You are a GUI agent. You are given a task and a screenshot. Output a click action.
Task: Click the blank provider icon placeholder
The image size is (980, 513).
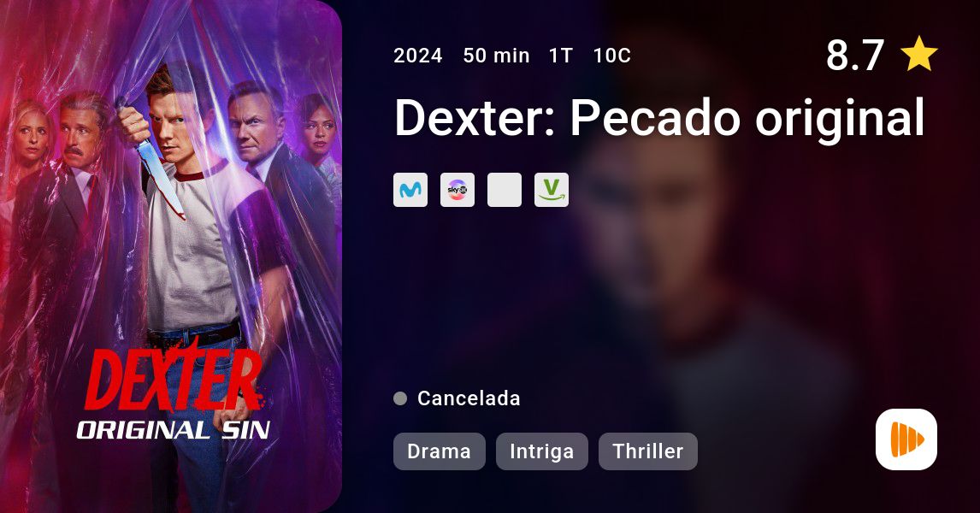(505, 190)
